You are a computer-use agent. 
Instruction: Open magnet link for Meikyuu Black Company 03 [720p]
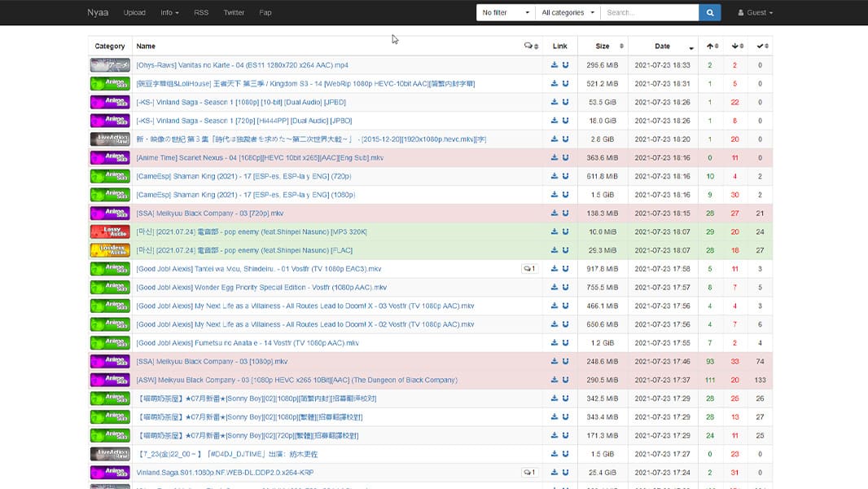pos(565,213)
